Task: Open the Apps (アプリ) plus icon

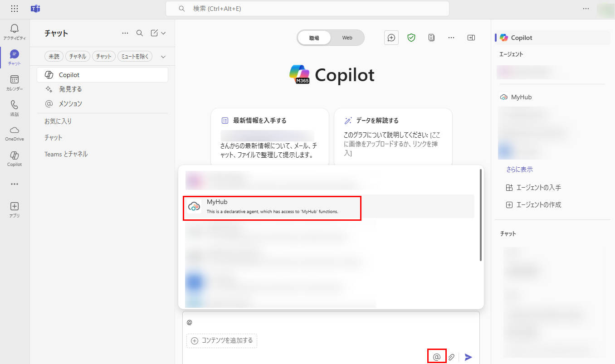Action: (15, 209)
